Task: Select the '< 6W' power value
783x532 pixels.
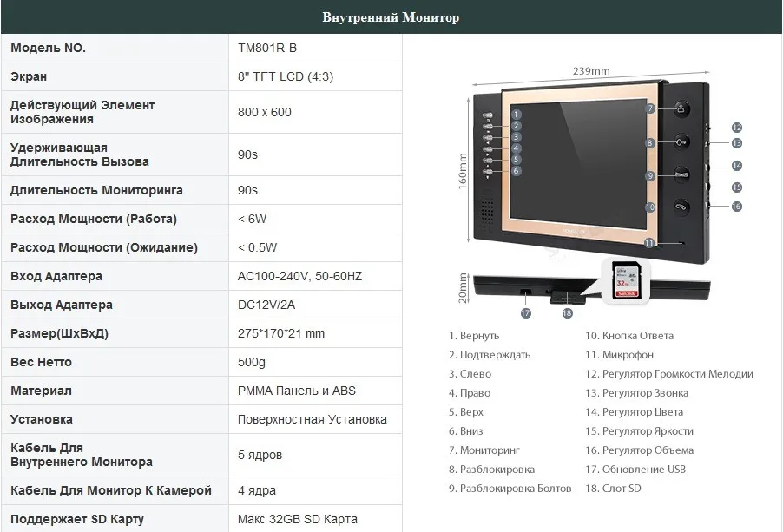Action: (253, 219)
